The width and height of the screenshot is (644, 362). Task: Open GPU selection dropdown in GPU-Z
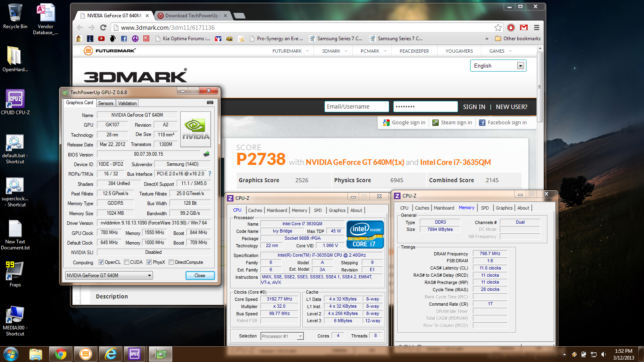(109, 276)
